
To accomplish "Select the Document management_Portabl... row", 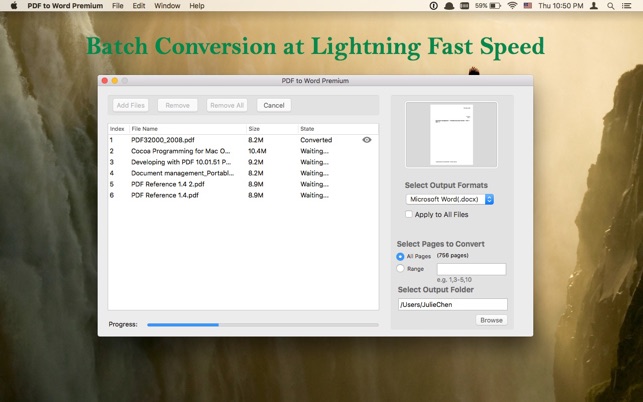I will pos(243,173).
